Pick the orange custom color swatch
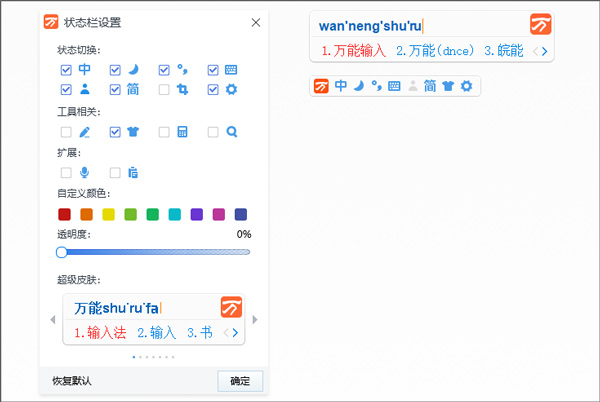 (x=86, y=214)
